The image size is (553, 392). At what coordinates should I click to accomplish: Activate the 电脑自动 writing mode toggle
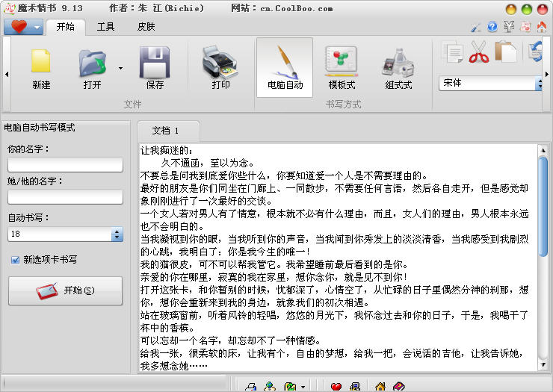pos(285,66)
